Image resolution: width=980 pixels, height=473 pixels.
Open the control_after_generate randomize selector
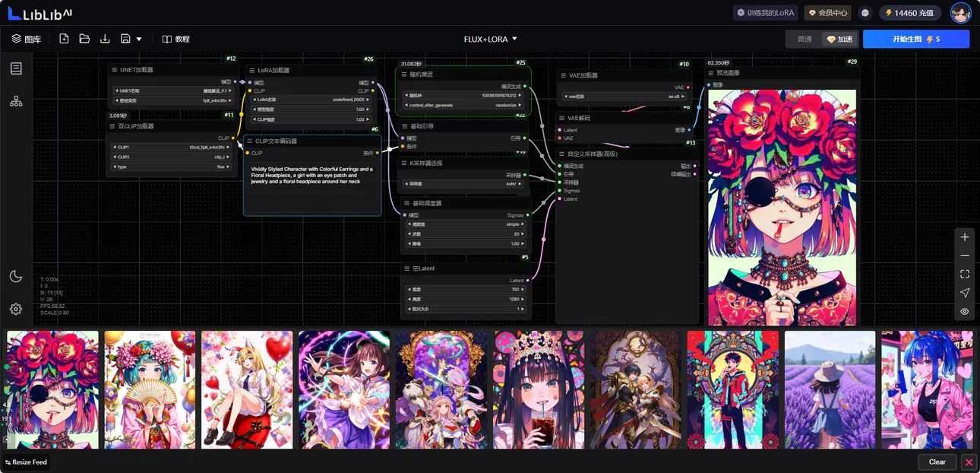[x=463, y=105]
